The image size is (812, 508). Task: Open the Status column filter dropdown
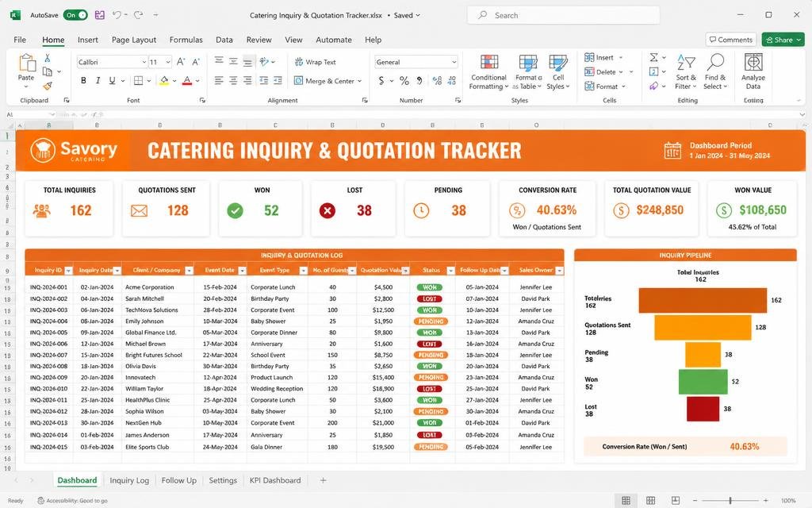[x=450, y=271]
